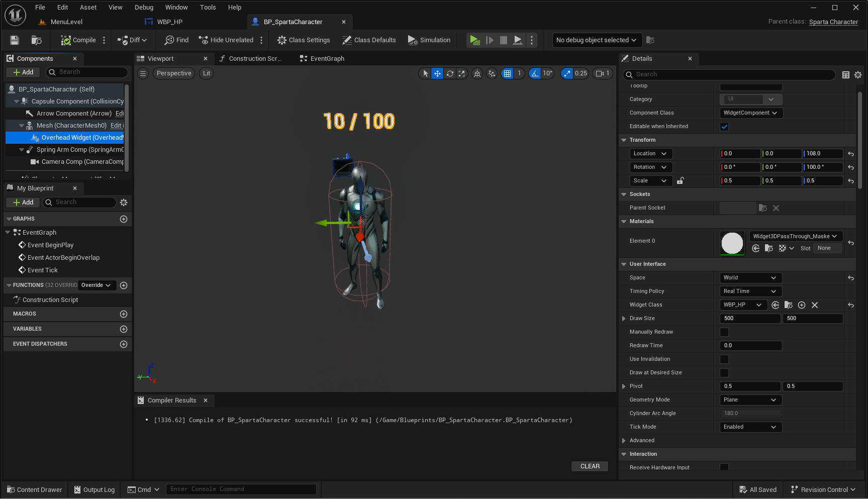868x499 pixels.
Task: Open Tick Mode dropdown
Action: click(751, 427)
